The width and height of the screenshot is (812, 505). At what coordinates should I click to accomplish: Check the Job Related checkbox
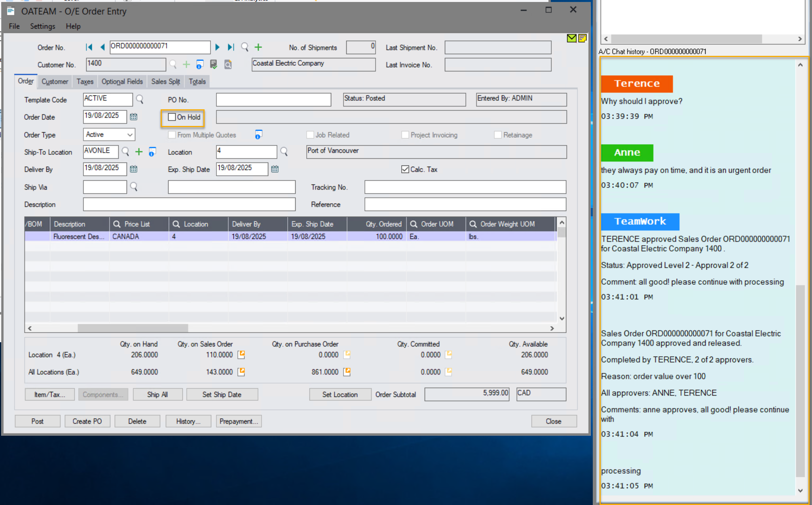click(310, 135)
